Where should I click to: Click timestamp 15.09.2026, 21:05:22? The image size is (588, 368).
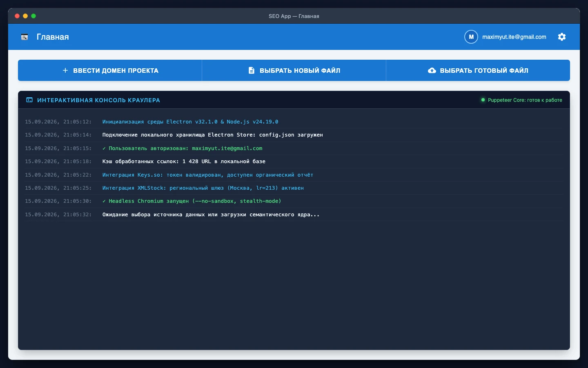58,175
